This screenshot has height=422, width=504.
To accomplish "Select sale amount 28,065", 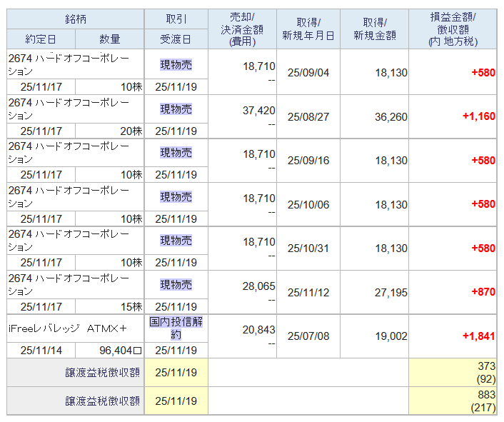I will [x=258, y=286].
